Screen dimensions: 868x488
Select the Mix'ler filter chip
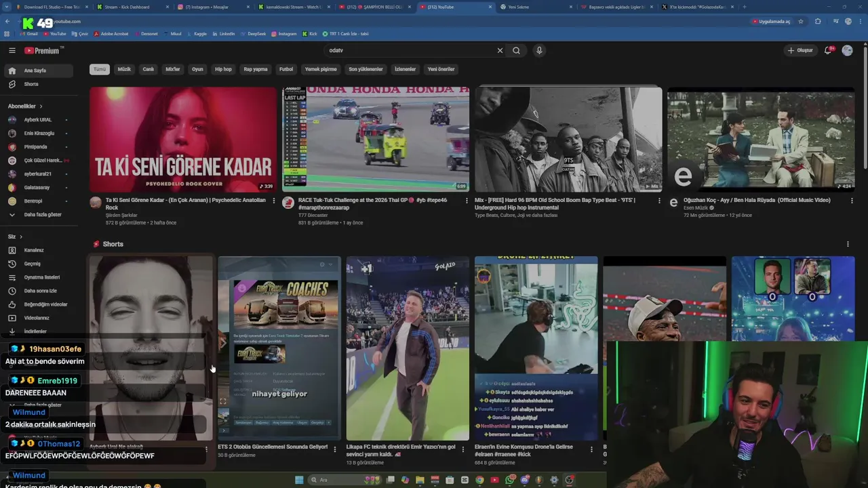(x=173, y=69)
